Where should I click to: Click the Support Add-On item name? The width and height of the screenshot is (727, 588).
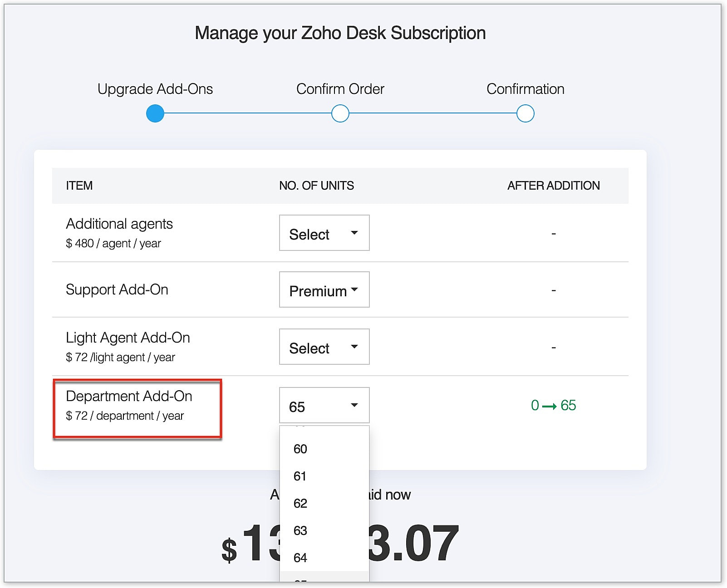click(x=117, y=289)
